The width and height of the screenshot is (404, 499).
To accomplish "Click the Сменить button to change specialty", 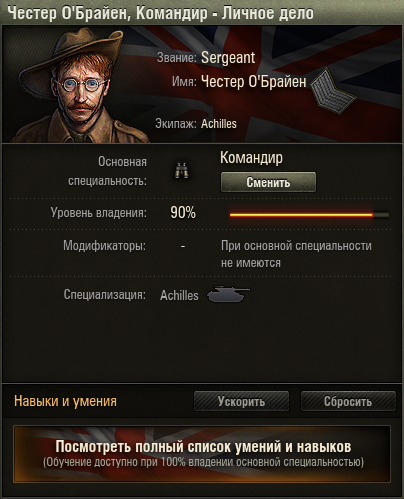I will pos(268,182).
